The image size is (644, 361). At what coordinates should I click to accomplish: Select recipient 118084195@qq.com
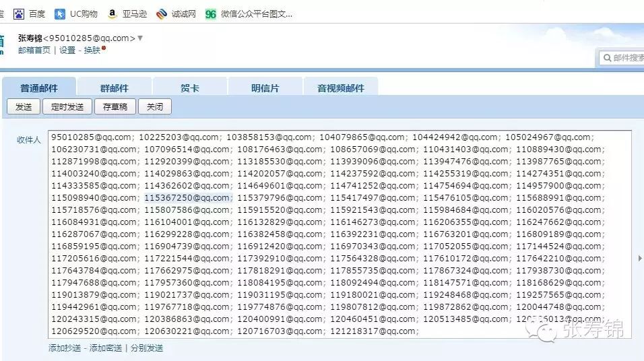pyautogui.click(x=280, y=283)
